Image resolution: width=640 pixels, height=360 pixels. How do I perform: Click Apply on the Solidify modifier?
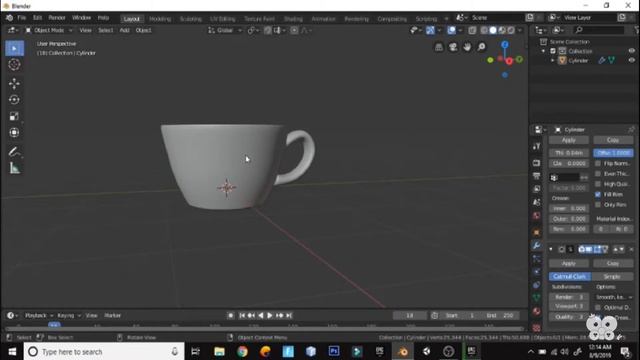(x=569, y=140)
